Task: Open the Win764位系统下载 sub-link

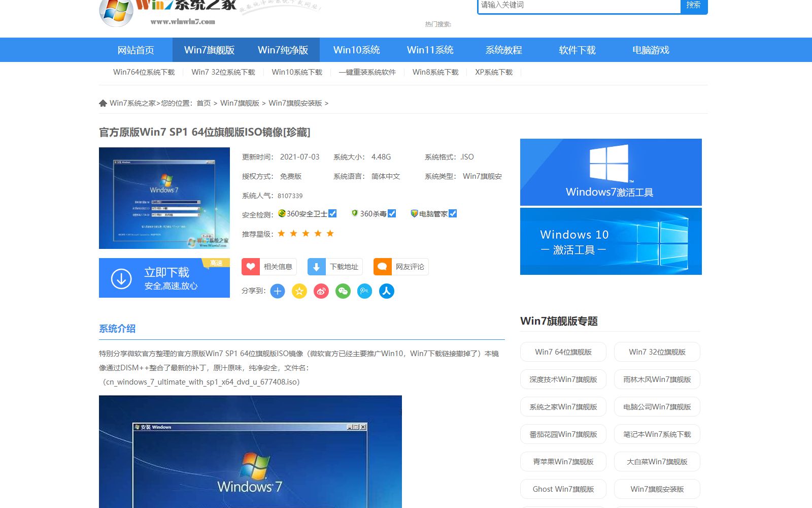Action: click(144, 72)
